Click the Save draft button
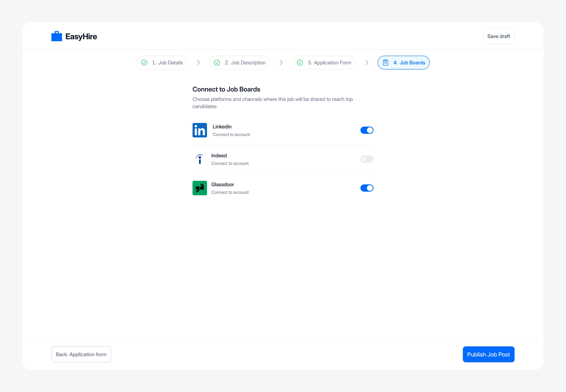566x392 pixels. 499,36
